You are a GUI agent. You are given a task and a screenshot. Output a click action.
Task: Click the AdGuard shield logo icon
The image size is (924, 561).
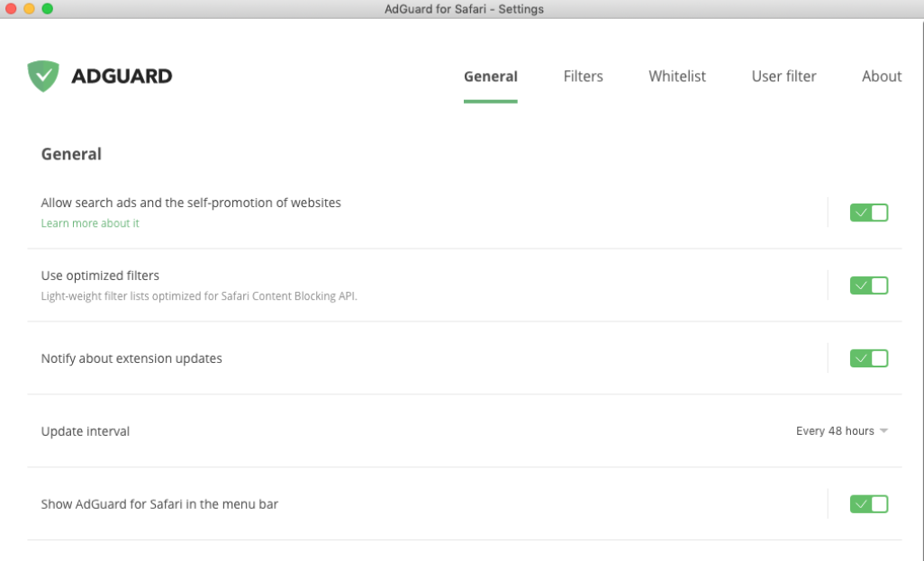pyautogui.click(x=43, y=76)
